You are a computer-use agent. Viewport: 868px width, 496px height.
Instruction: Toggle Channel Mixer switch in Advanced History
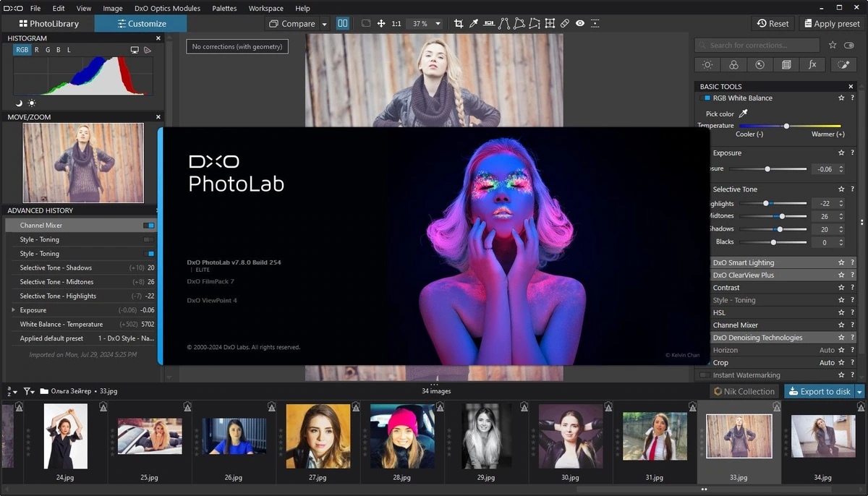click(x=149, y=226)
